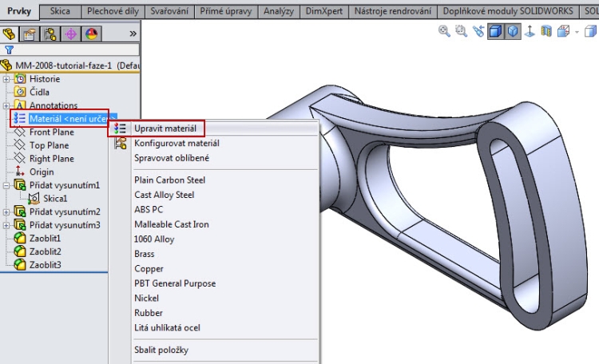Viewport: 599px width, 364px height.
Task: Apply Rubber material
Action: pos(149,313)
